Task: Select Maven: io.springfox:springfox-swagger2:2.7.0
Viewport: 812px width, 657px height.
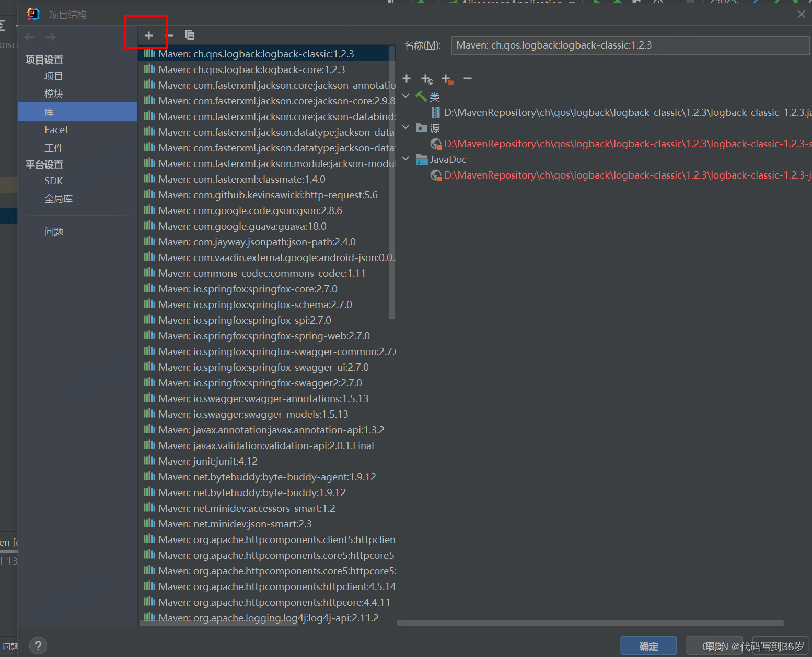Action: (266, 383)
